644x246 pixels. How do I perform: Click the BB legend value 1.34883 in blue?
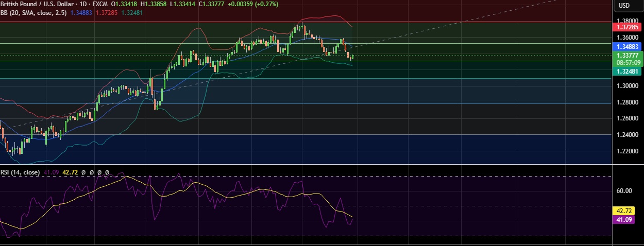81,12
